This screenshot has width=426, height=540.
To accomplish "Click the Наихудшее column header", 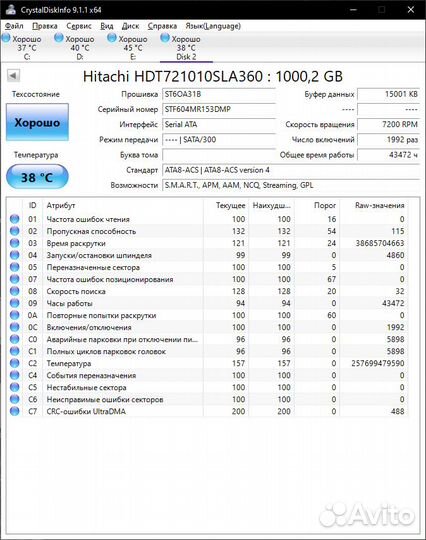I will (x=272, y=205).
